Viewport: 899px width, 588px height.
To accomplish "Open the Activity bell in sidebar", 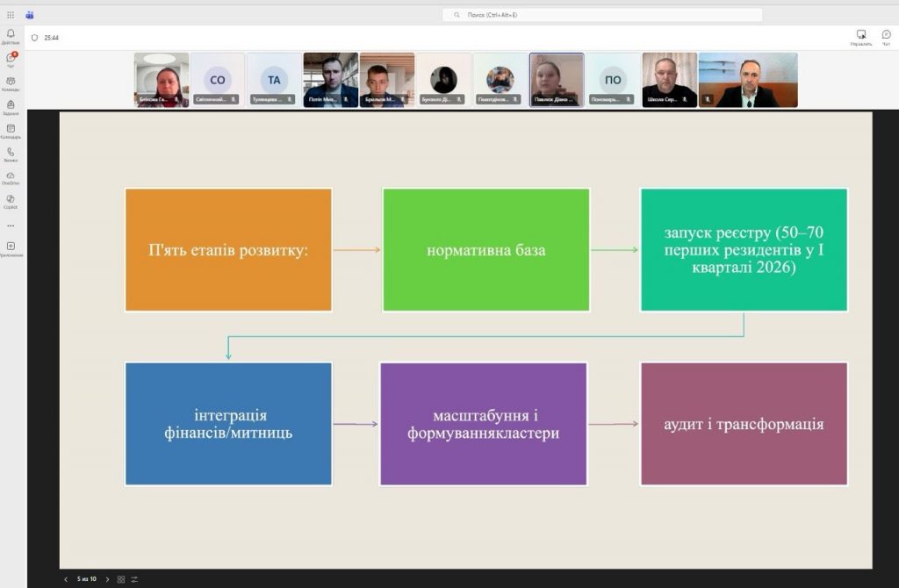I will point(11,33).
